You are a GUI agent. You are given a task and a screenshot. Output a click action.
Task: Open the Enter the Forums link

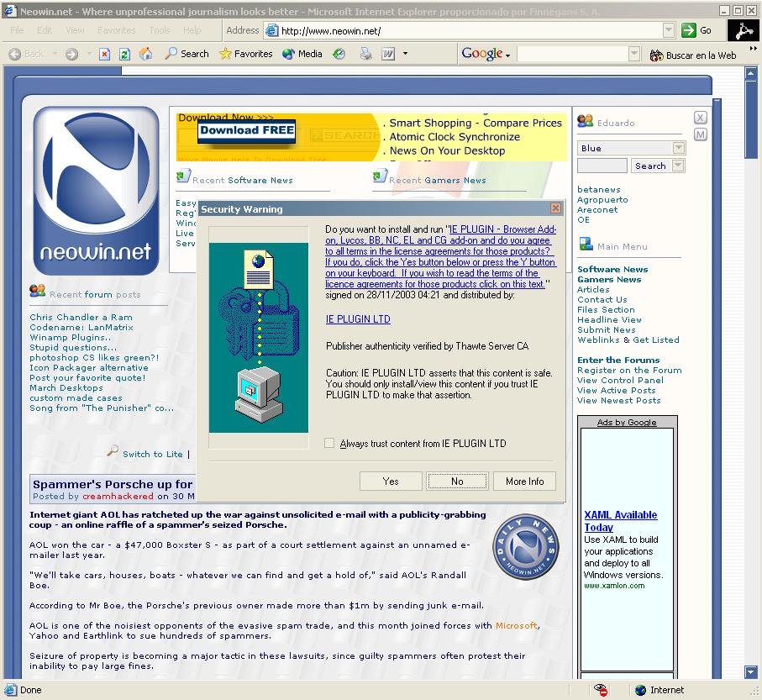(618, 360)
